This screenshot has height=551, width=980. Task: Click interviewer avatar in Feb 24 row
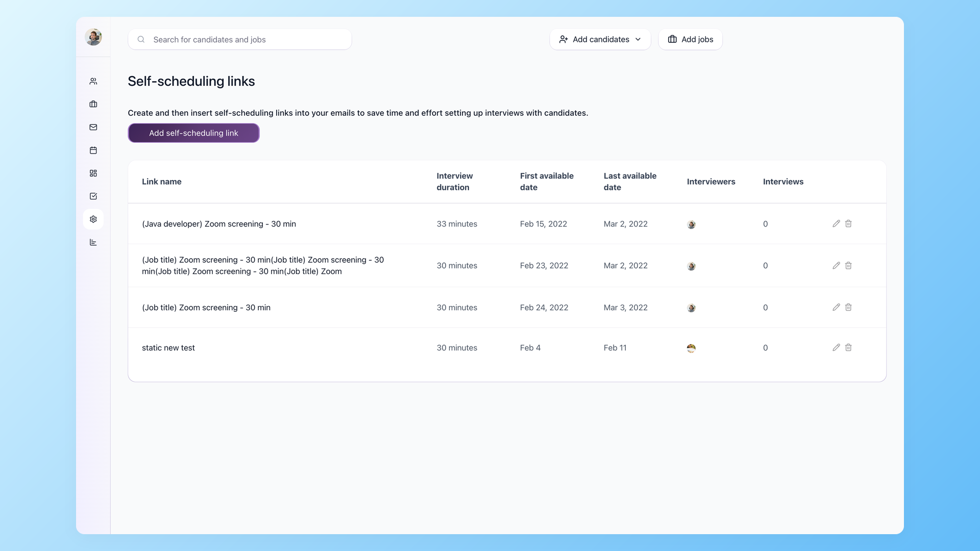click(x=691, y=308)
